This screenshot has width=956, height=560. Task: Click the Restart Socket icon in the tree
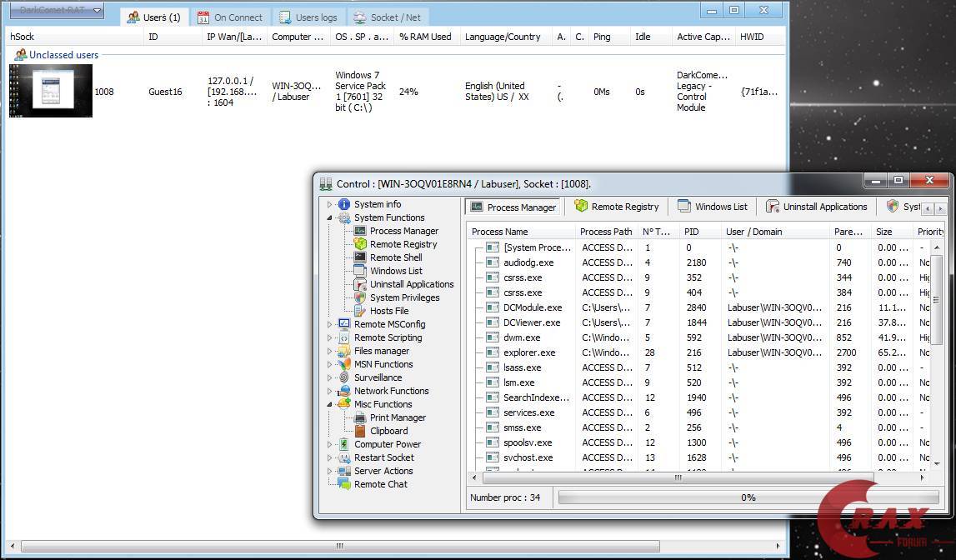click(x=344, y=457)
